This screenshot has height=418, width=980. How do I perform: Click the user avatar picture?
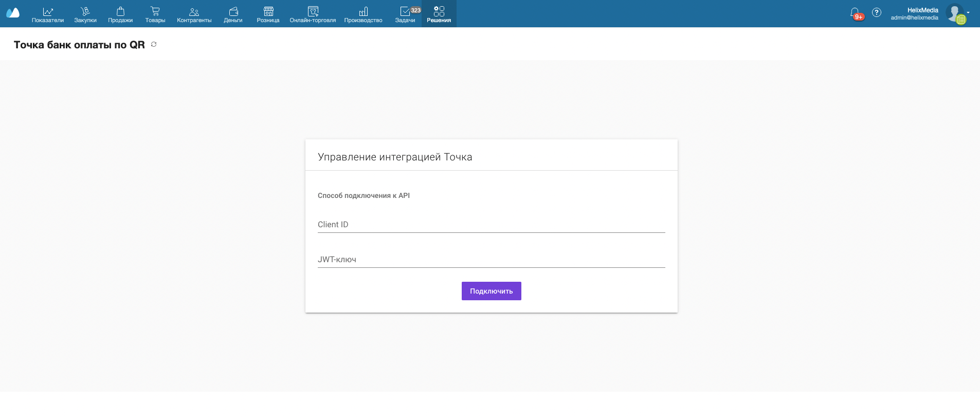pyautogui.click(x=955, y=13)
